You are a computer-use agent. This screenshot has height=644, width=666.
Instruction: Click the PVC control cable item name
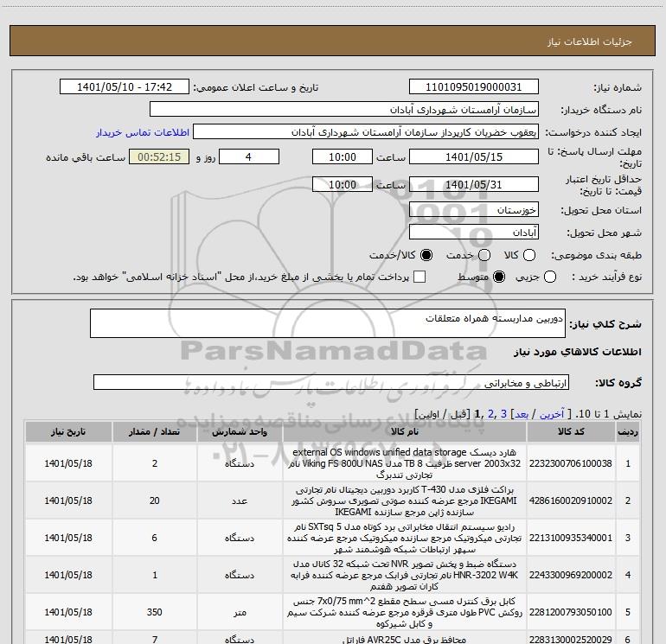pos(405,612)
